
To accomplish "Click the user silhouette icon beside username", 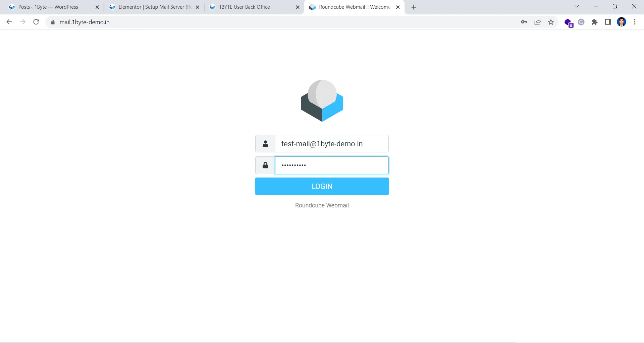I will coord(265,144).
